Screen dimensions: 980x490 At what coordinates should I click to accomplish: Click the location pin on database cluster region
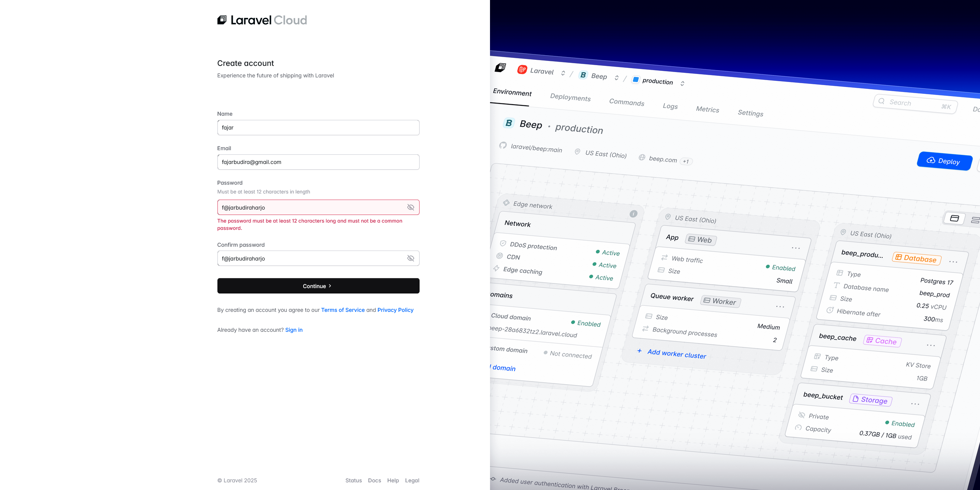click(x=843, y=232)
